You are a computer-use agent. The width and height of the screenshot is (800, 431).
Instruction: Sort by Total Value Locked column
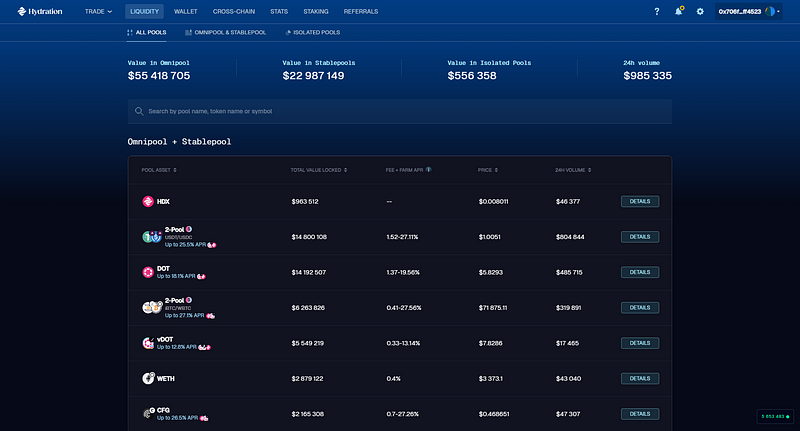[x=319, y=170]
